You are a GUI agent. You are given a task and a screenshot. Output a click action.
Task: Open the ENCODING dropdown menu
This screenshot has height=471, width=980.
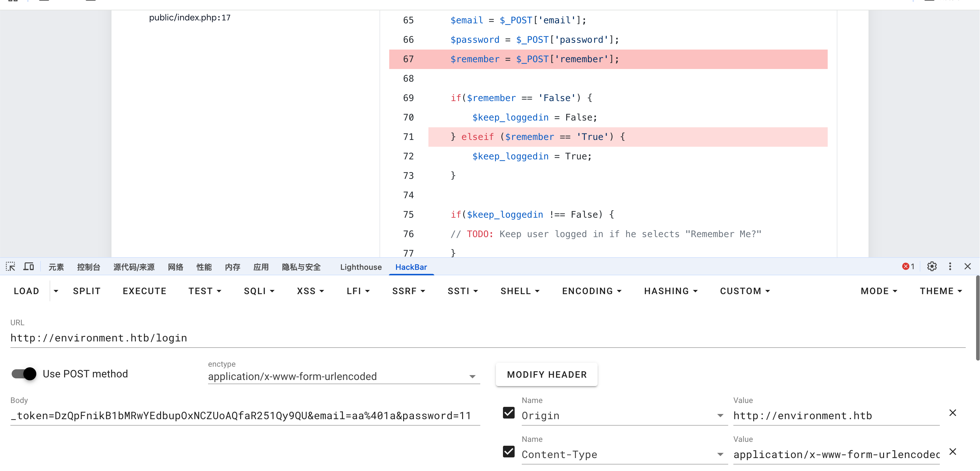pyautogui.click(x=591, y=291)
